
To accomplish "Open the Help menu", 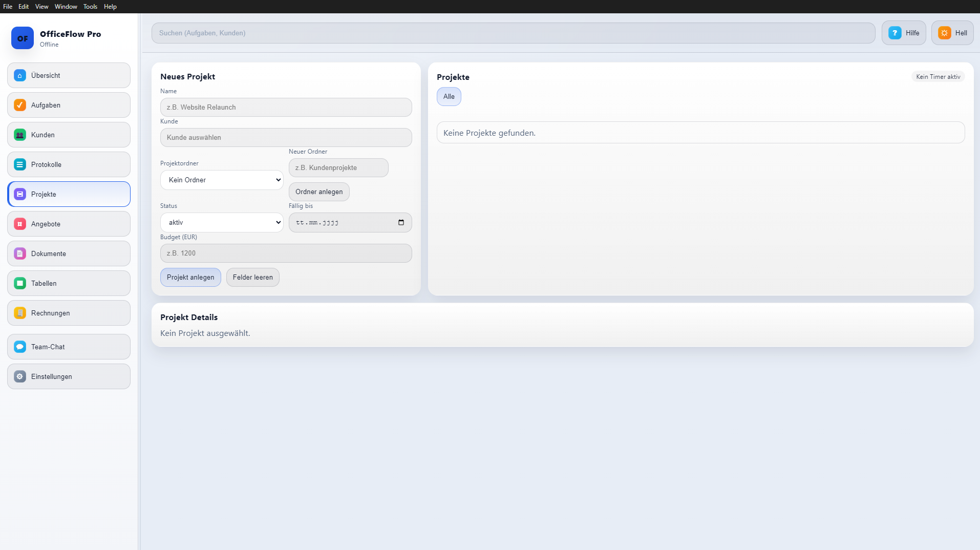I will [110, 7].
